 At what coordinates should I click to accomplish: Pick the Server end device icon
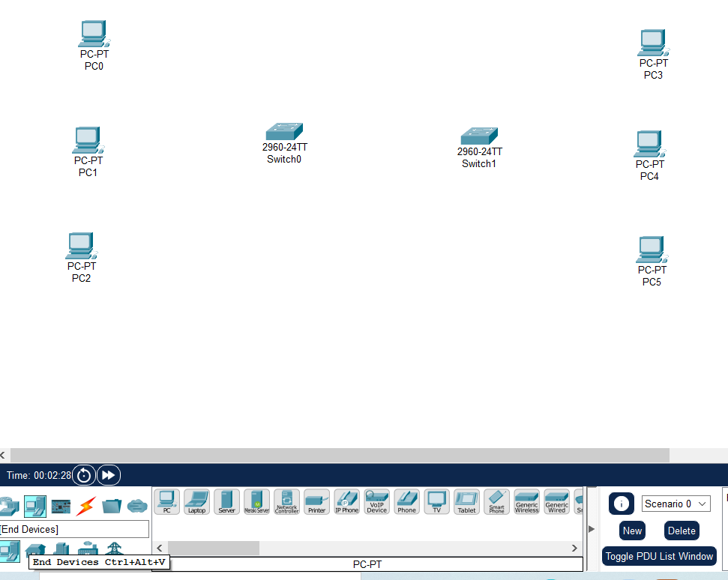(x=226, y=501)
